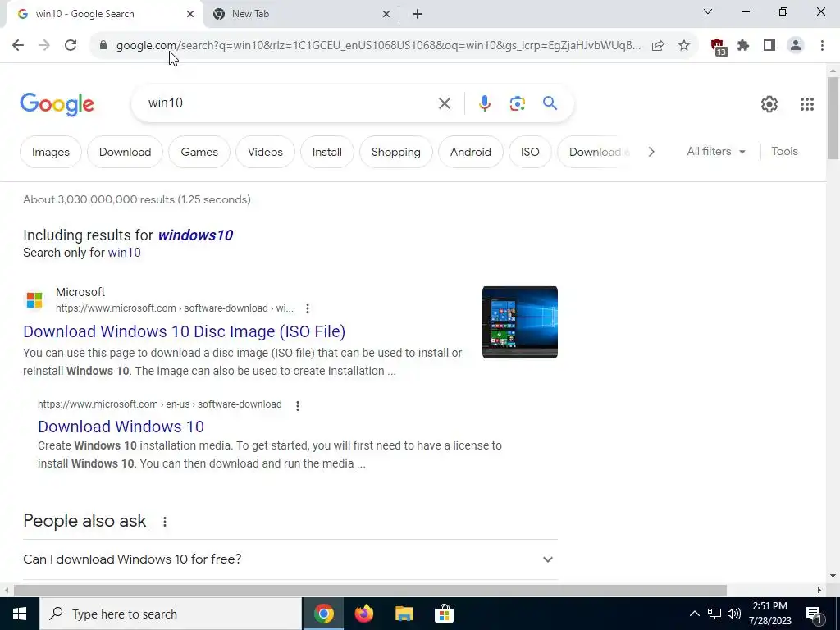Image resolution: width=840 pixels, height=630 pixels.
Task: Select the Images filter chip
Action: [50, 152]
